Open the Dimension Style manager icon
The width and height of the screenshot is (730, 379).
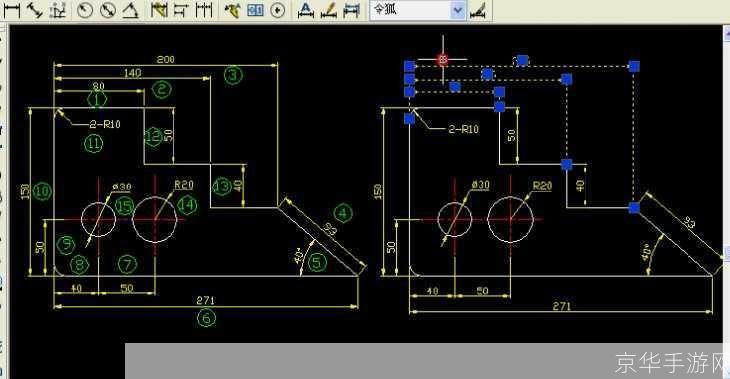(478, 10)
